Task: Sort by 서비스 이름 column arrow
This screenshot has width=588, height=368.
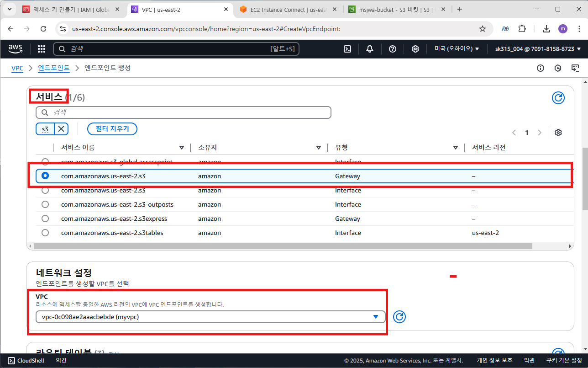Action: pyautogui.click(x=182, y=148)
